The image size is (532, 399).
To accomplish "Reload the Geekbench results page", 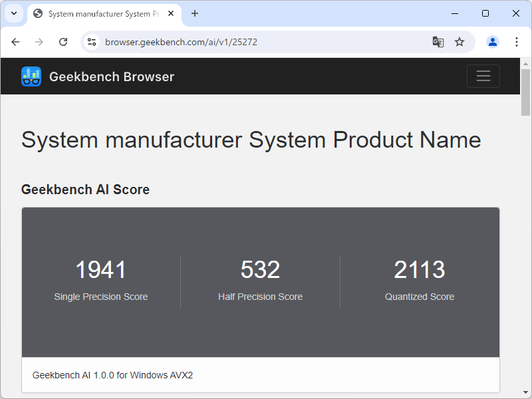I will click(x=63, y=41).
